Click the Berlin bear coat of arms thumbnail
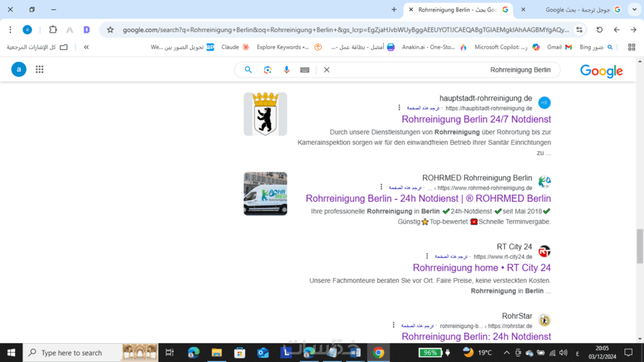The height and width of the screenshot is (362, 644). (265, 114)
